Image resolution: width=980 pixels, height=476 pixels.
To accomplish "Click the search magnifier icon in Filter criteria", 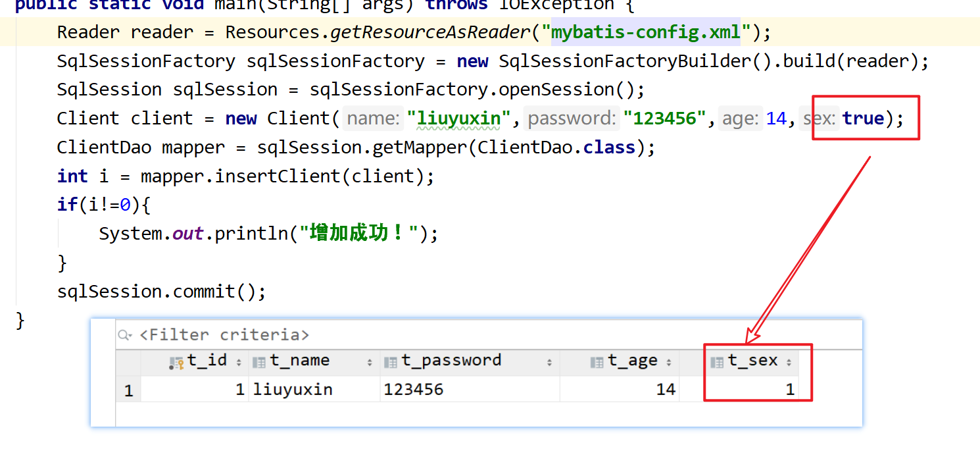I will 124,334.
